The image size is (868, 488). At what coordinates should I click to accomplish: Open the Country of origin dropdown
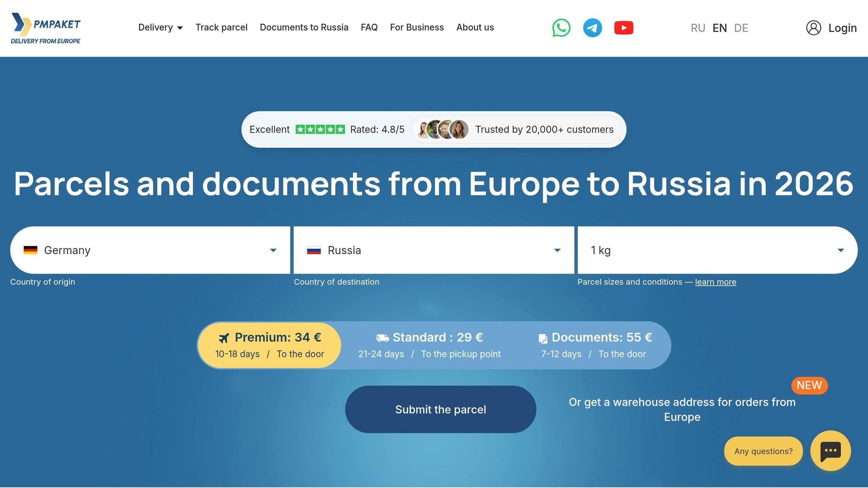click(150, 250)
